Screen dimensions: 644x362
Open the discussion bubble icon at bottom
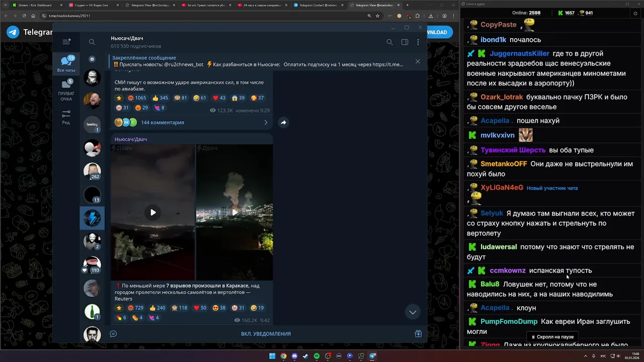click(x=113, y=333)
